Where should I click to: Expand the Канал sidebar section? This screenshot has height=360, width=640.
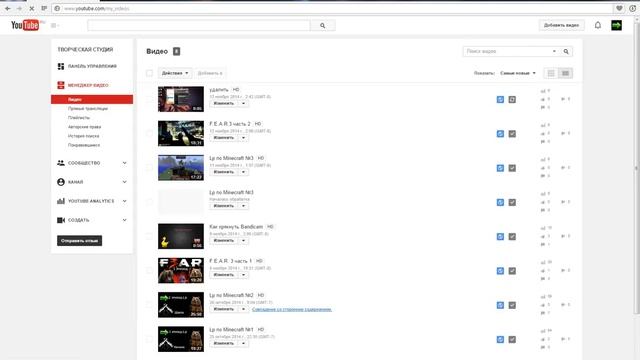[124, 182]
